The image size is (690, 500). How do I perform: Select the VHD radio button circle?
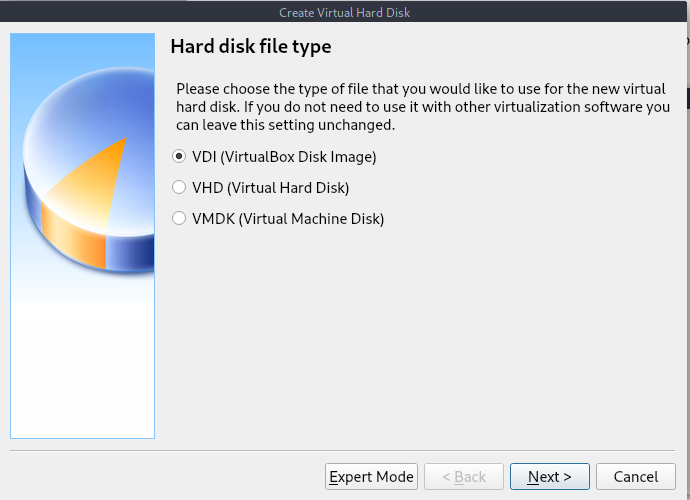tap(179, 187)
